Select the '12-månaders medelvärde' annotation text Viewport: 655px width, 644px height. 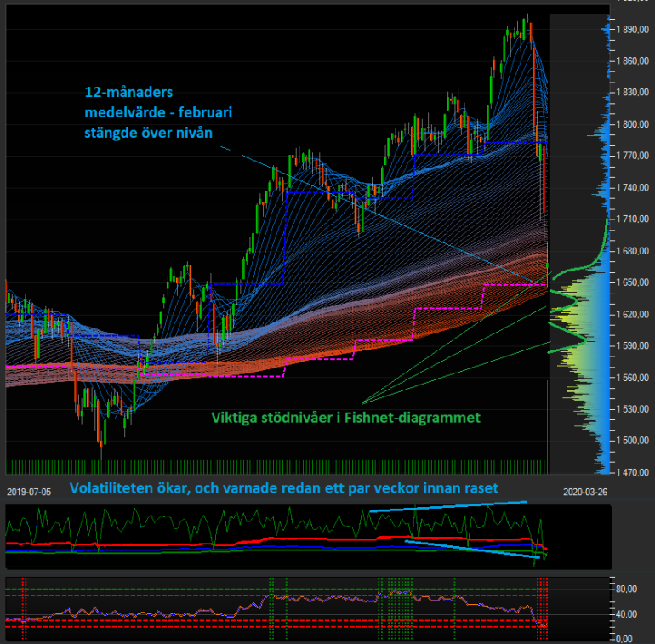tap(158, 112)
